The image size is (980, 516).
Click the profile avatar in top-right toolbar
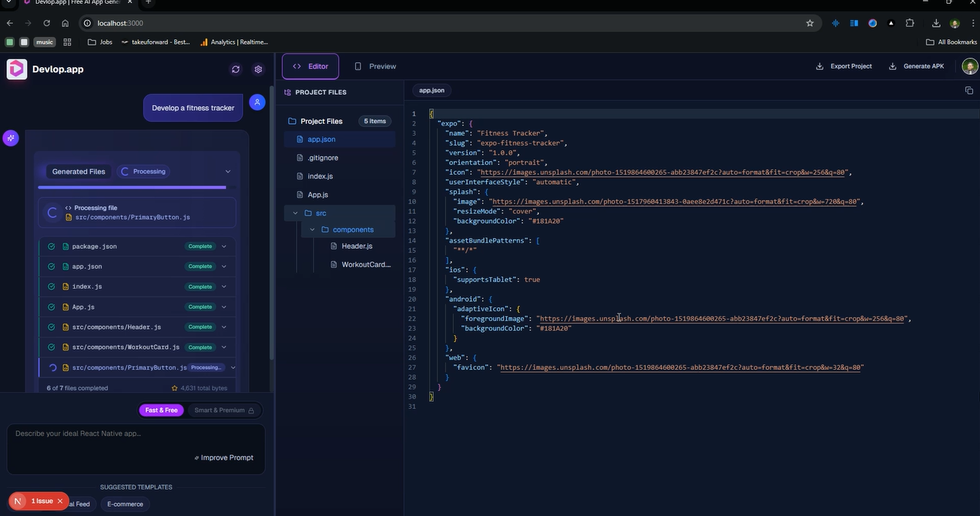(969, 66)
